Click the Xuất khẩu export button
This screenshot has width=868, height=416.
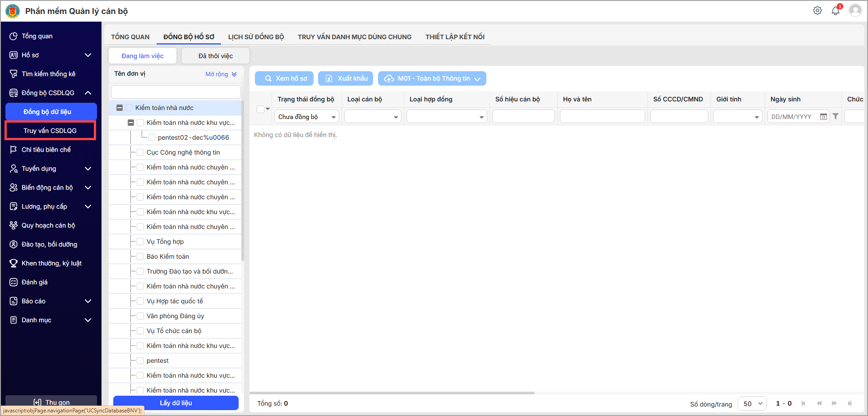pyautogui.click(x=346, y=78)
